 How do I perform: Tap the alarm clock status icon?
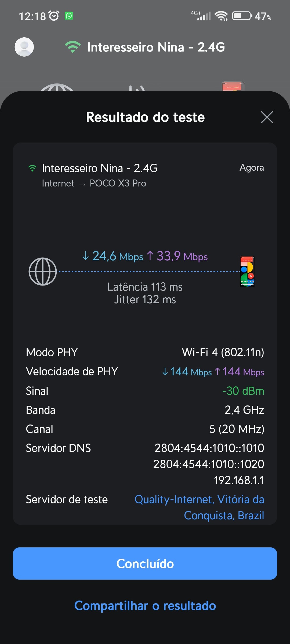54,16
